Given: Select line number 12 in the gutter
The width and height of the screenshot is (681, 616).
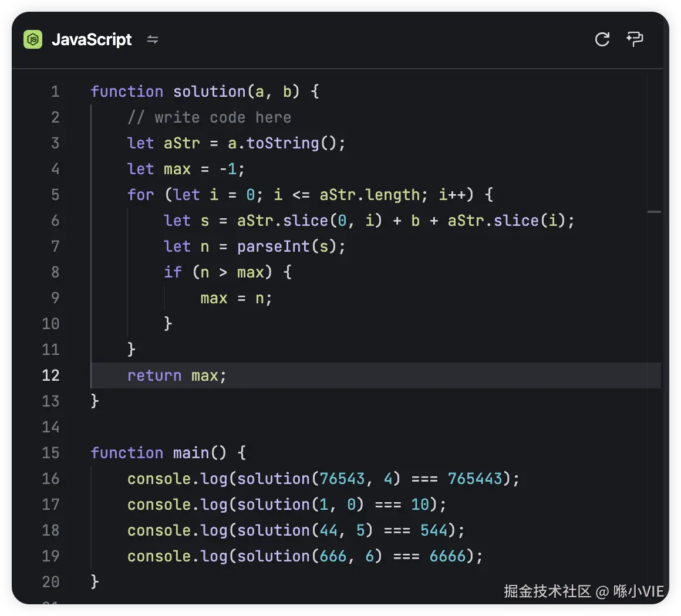Looking at the screenshot, I should (51, 375).
